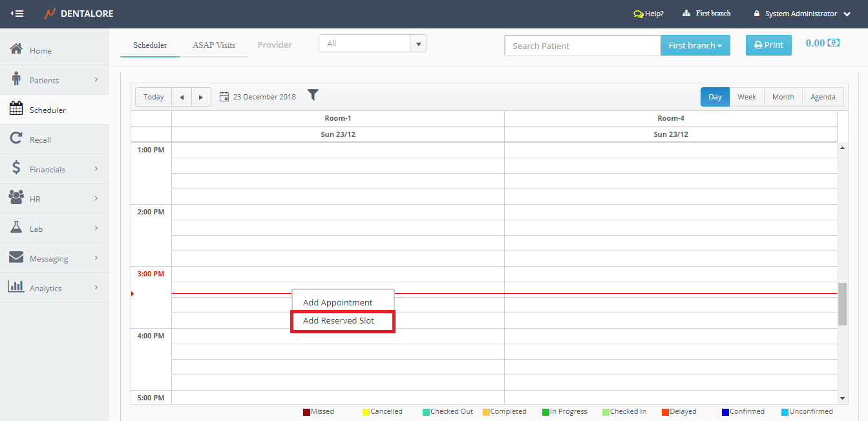Click the Home house icon
Viewport: 868px width, 421px height.
[x=17, y=50]
